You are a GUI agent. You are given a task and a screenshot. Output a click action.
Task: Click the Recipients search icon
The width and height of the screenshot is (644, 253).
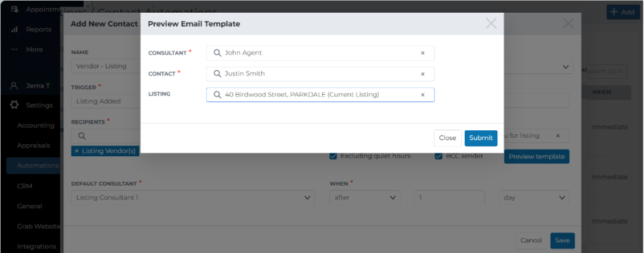coord(82,136)
